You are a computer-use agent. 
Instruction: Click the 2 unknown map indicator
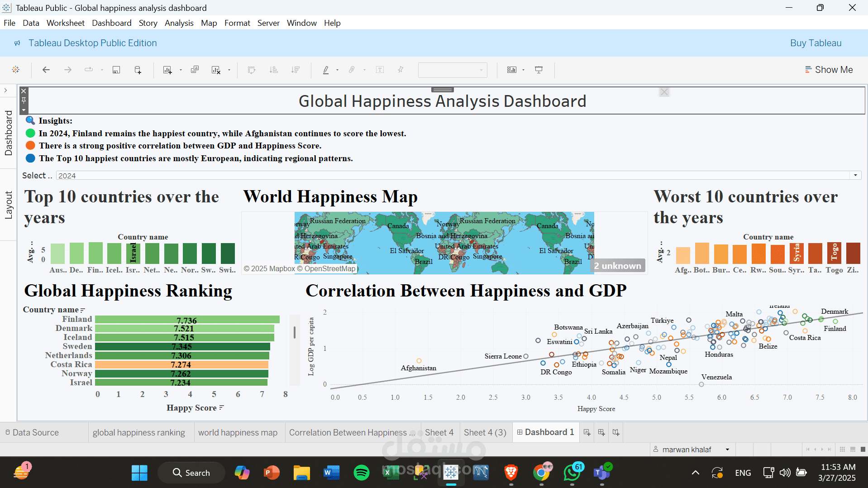618,266
